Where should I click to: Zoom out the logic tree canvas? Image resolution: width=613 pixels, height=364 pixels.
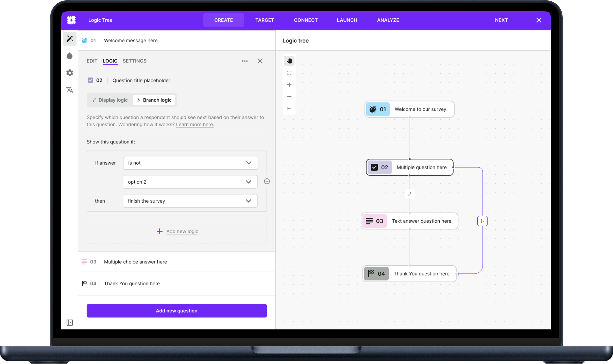(289, 97)
